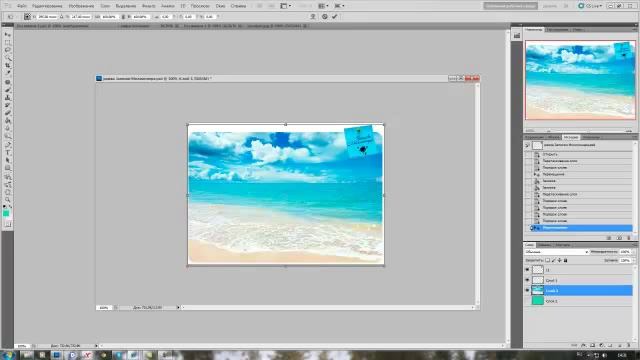The image size is (640, 360).
Task: Switch to the Гистограмма tab
Action: (x=558, y=30)
